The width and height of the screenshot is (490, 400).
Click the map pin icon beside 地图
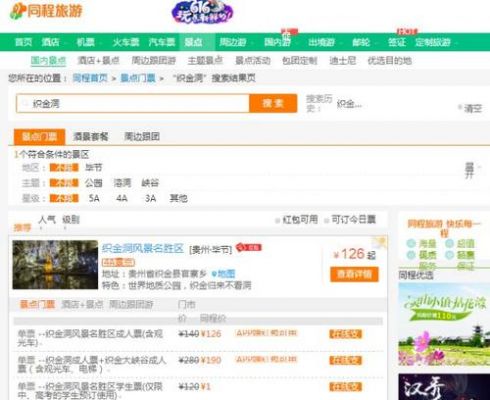(x=214, y=274)
